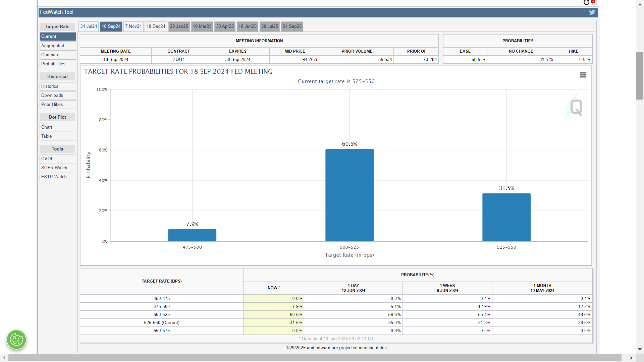This screenshot has width=644, height=362.
Task: Click the Dot Plot section header
Action: [57, 117]
